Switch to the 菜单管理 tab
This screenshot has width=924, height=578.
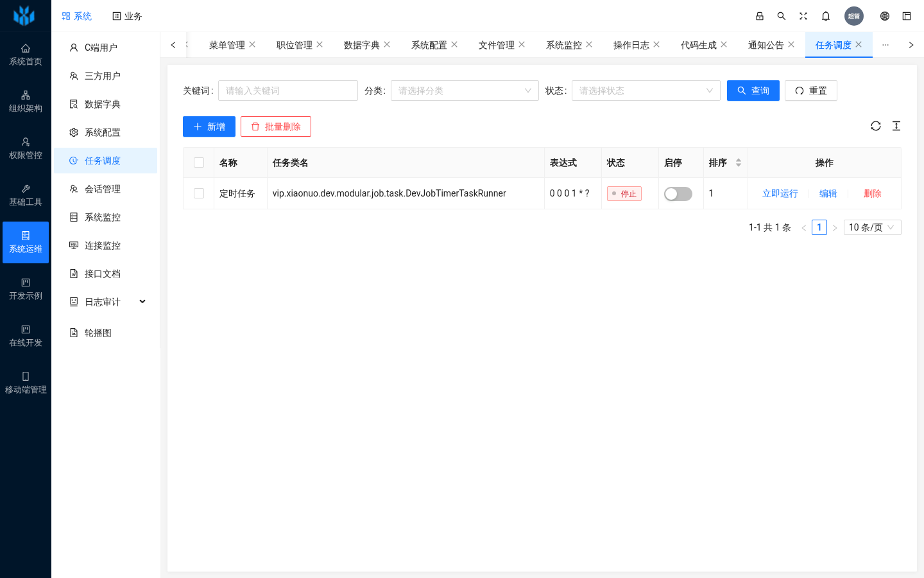tap(227, 45)
